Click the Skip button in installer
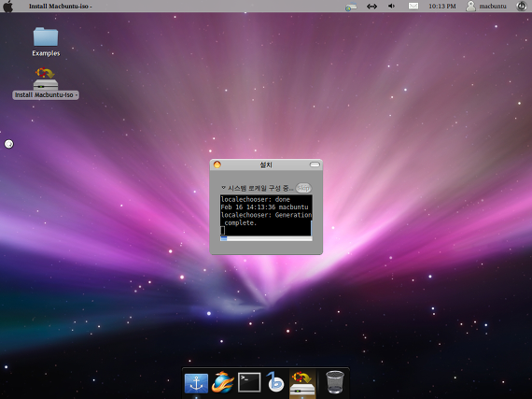532x399 pixels. [x=303, y=188]
